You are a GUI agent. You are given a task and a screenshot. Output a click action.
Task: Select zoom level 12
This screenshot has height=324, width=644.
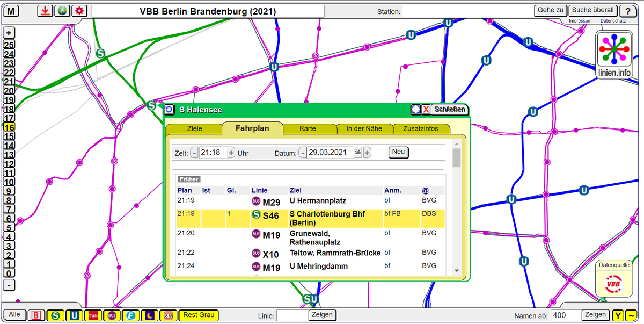[x=9, y=163]
